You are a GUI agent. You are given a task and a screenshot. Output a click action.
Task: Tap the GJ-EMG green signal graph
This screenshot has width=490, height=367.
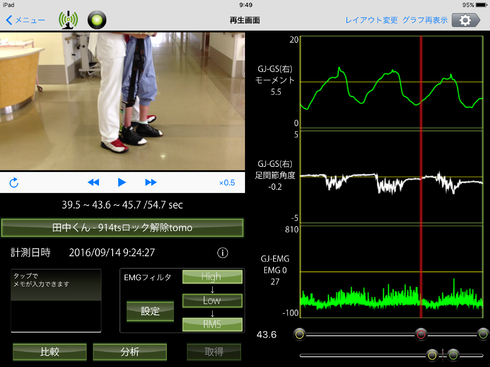click(x=392, y=272)
